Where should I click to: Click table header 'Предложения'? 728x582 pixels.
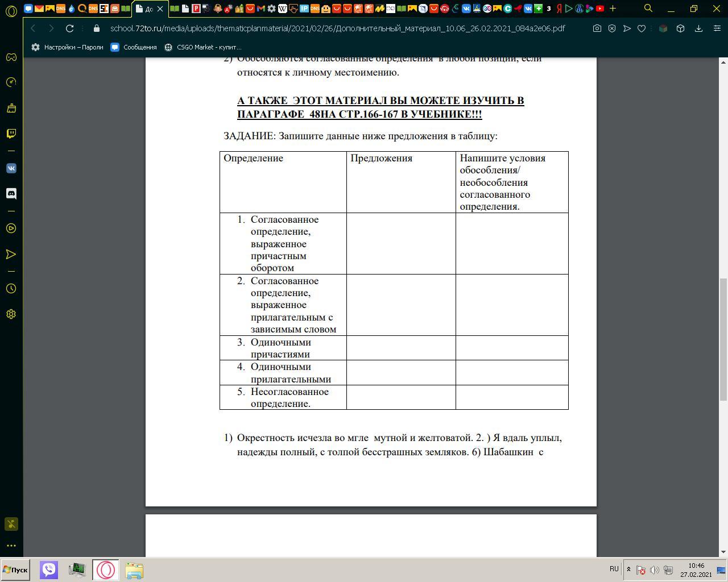[381, 158]
